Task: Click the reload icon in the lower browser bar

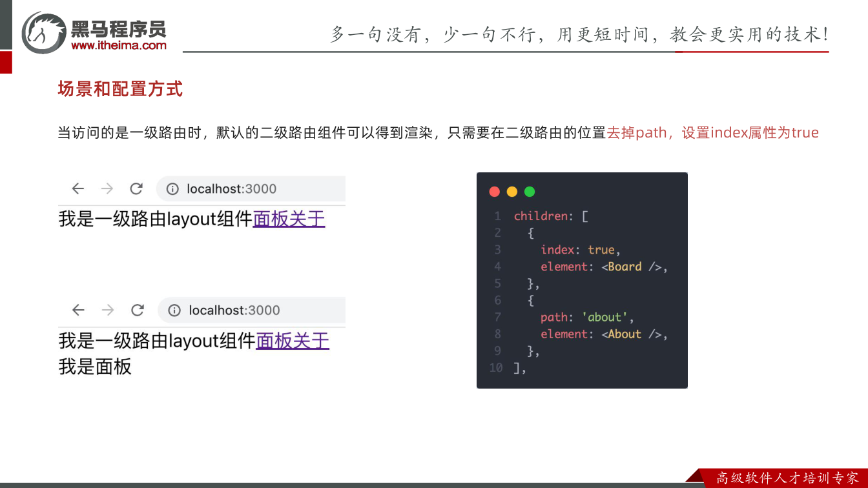Action: coord(138,310)
